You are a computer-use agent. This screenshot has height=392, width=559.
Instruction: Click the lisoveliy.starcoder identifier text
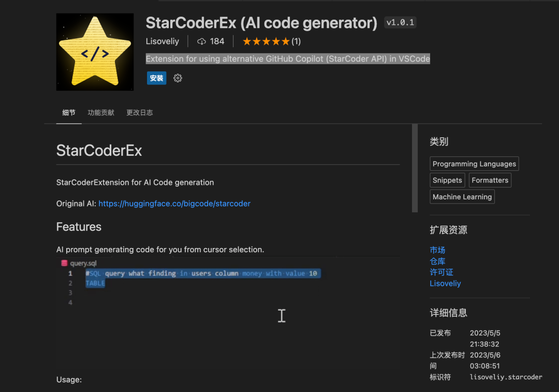click(x=506, y=377)
